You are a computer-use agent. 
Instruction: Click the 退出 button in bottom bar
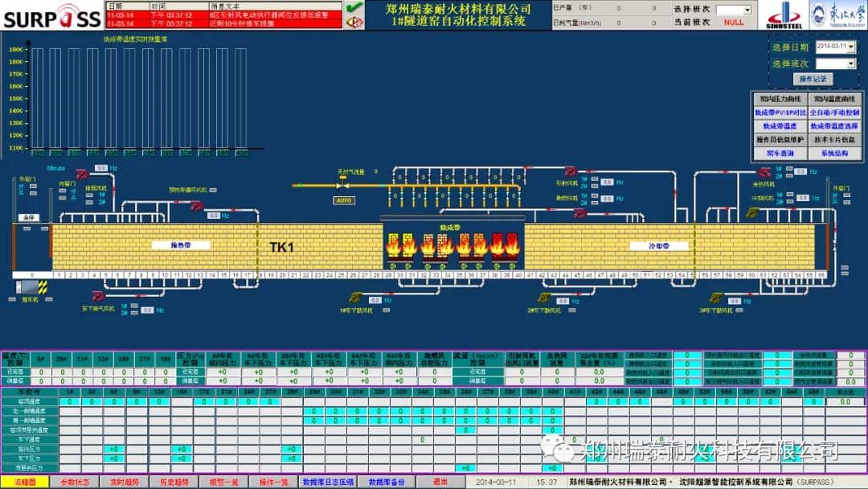(x=440, y=482)
